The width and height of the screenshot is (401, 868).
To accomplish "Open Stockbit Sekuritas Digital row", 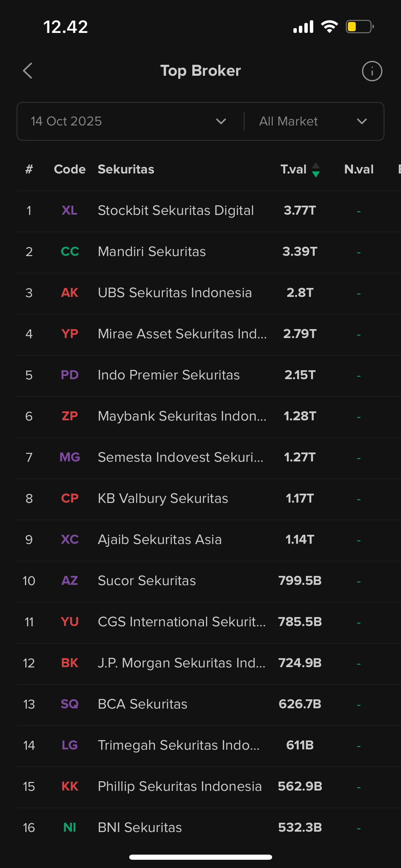I will [175, 210].
